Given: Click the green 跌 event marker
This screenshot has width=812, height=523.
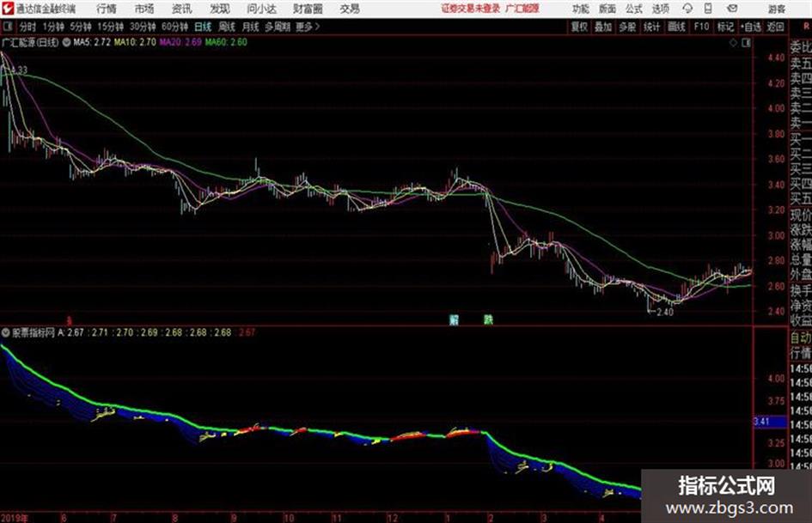Looking at the screenshot, I should tap(488, 319).
